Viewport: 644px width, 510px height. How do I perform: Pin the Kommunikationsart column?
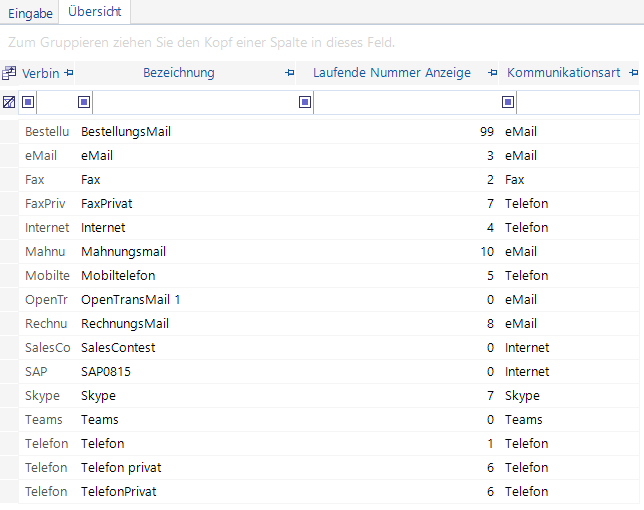click(x=634, y=73)
